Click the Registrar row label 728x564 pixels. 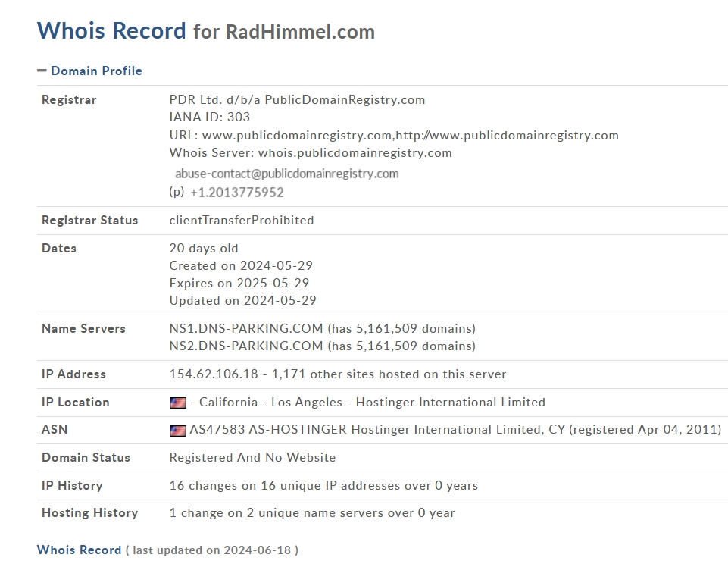point(69,100)
